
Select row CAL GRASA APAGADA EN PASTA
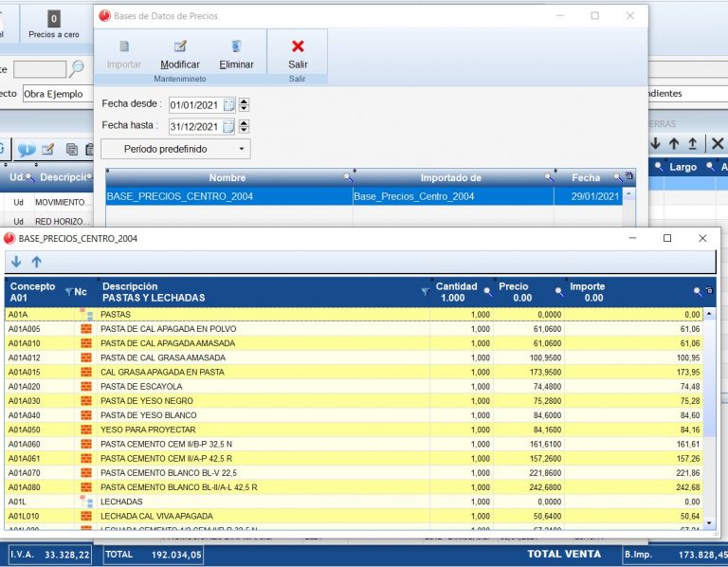354,372
